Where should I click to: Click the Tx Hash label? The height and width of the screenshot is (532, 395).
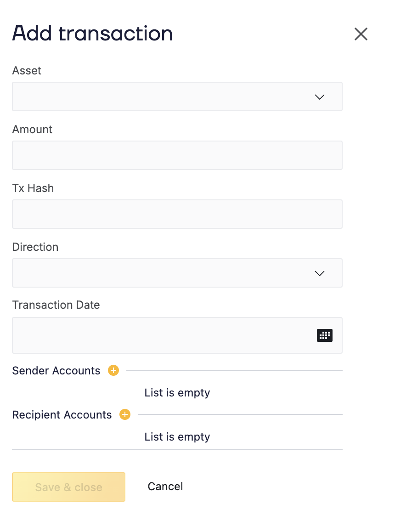pyautogui.click(x=33, y=188)
